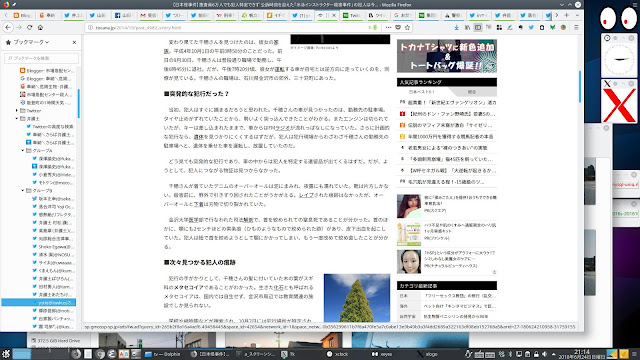The width and height of the screenshot is (640, 360).
Task: Switch to the Gmail tab
Action: [149, 15]
